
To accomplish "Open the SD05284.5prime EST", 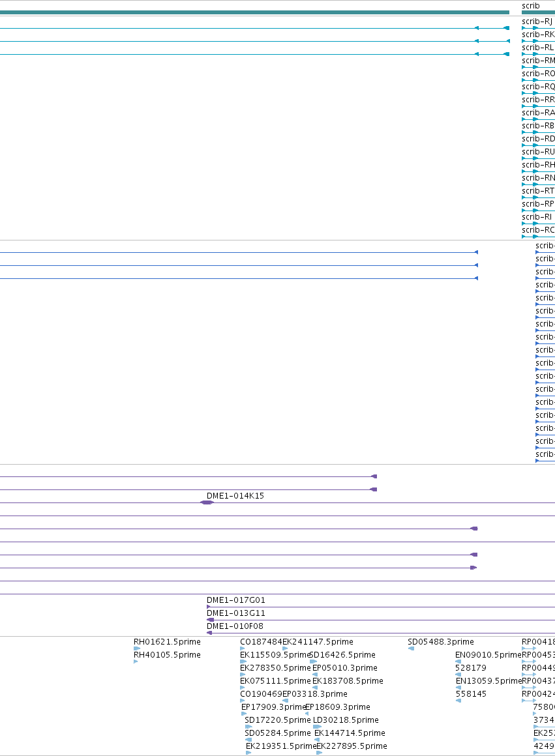I will (278, 733).
